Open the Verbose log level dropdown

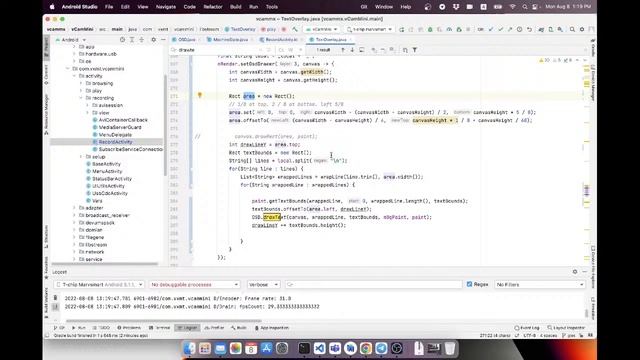pyautogui.click(x=264, y=284)
